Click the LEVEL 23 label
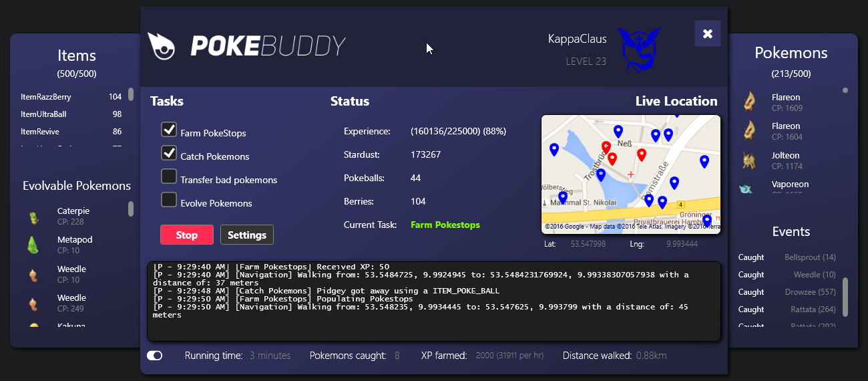868x381 pixels. click(586, 61)
